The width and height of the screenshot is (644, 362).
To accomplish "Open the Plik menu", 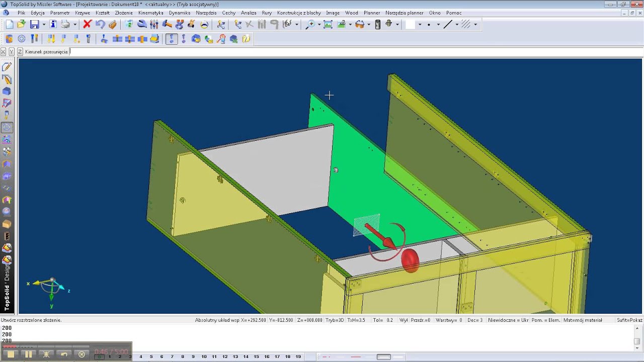I will click(x=21, y=13).
